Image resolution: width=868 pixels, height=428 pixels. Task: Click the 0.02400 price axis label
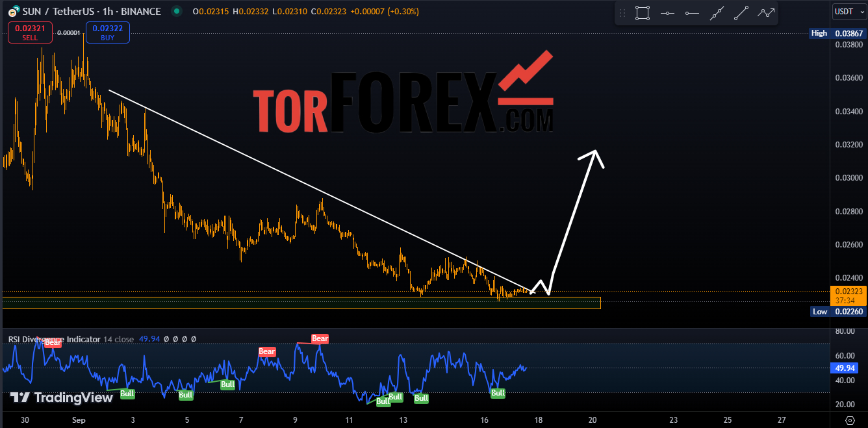click(x=849, y=278)
